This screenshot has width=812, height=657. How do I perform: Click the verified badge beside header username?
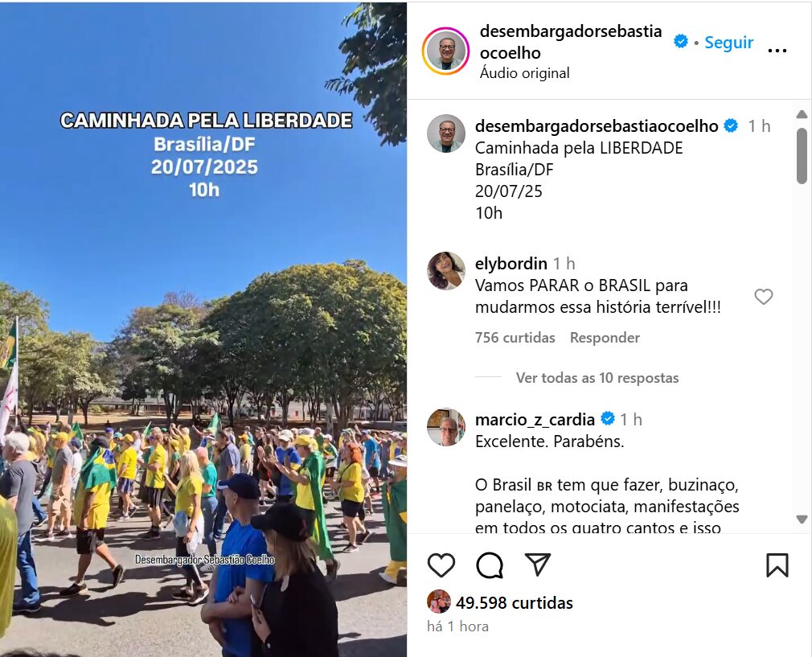tap(680, 42)
